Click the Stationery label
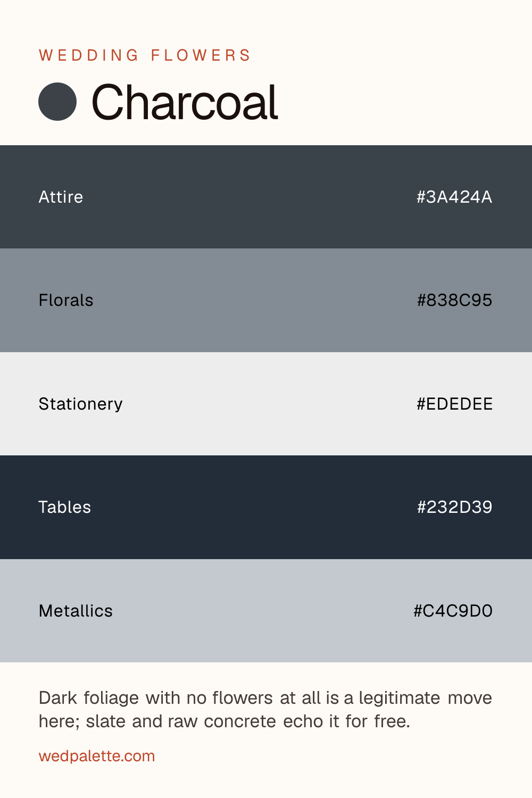Image resolution: width=532 pixels, height=798 pixels. (80, 404)
